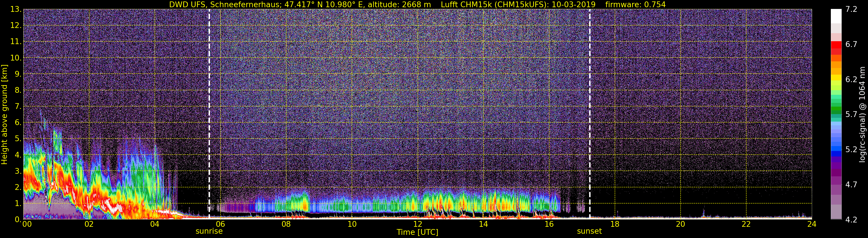868x238 pixels.
Task: Click the time axis tick label 14
Action: [483, 224]
